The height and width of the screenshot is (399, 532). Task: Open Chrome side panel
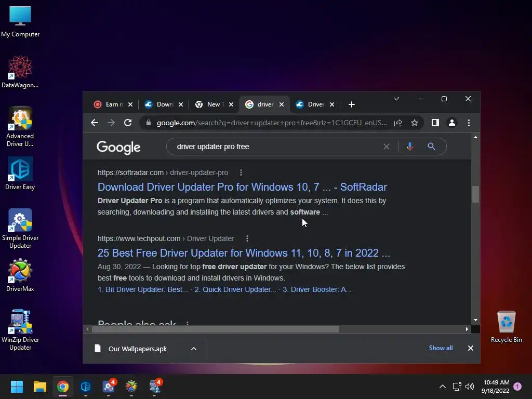coord(435,123)
